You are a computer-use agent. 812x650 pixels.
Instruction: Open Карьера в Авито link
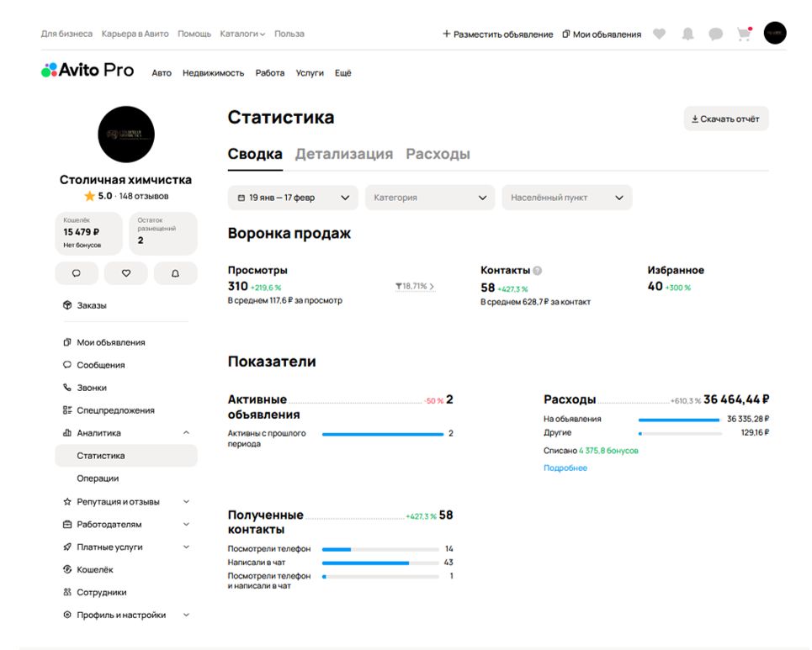pos(135,34)
